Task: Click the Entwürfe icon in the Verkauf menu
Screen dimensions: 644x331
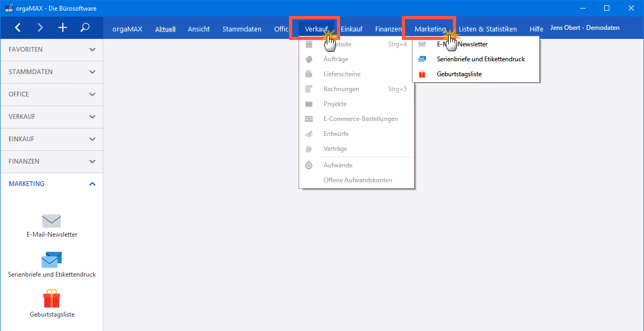Action: tap(309, 134)
